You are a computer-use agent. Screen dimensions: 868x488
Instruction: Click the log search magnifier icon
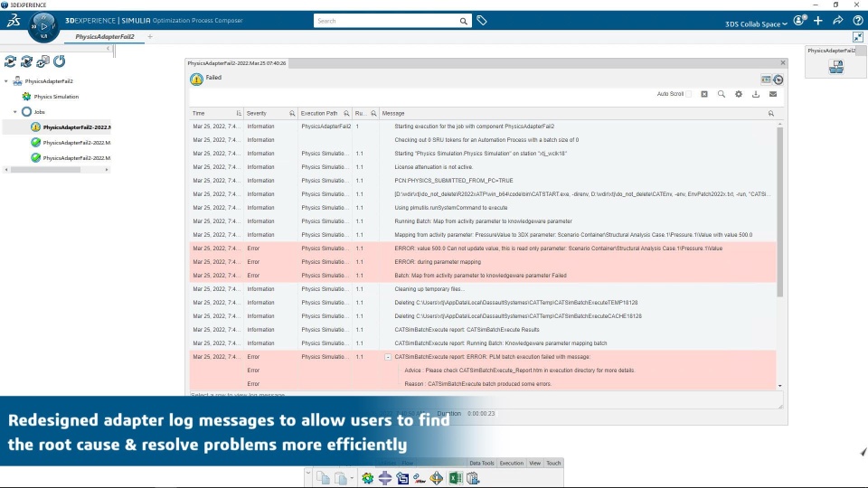coord(722,94)
